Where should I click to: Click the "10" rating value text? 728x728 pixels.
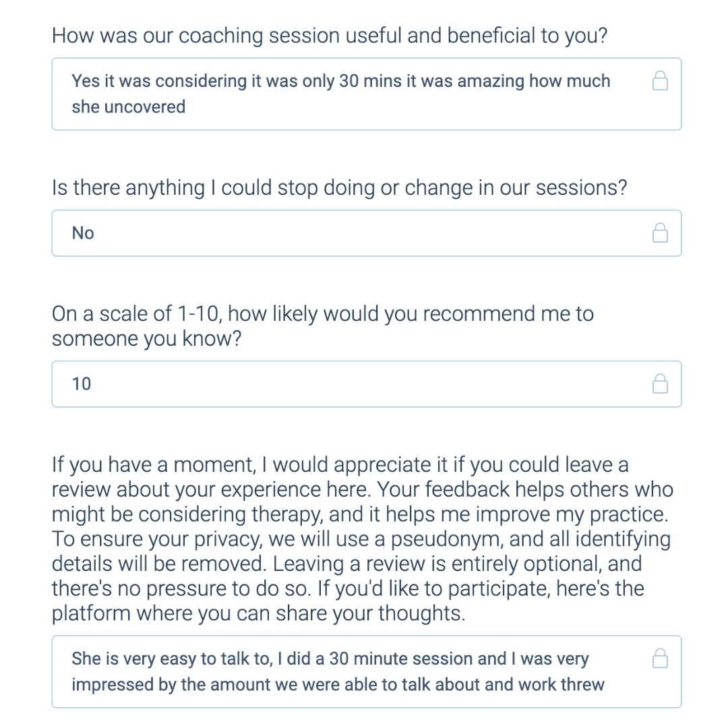pos(82,384)
